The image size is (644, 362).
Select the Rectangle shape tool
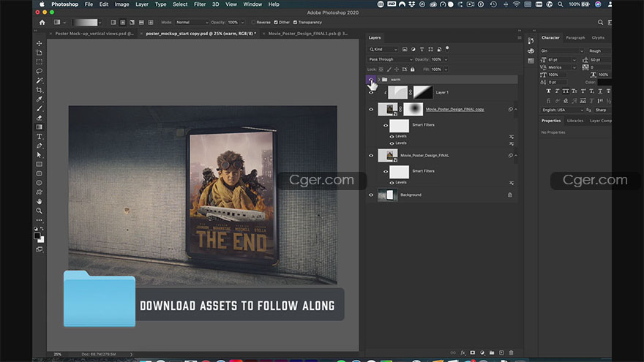(39, 164)
